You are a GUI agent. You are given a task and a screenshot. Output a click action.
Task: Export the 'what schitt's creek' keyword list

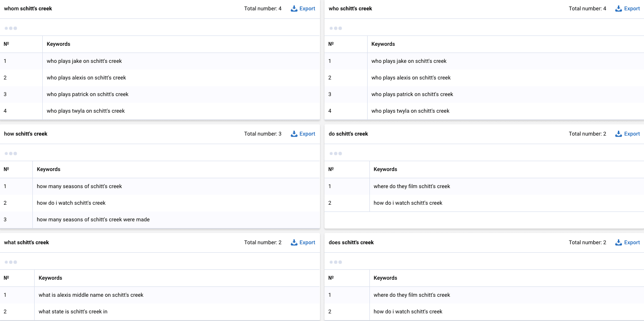point(303,242)
